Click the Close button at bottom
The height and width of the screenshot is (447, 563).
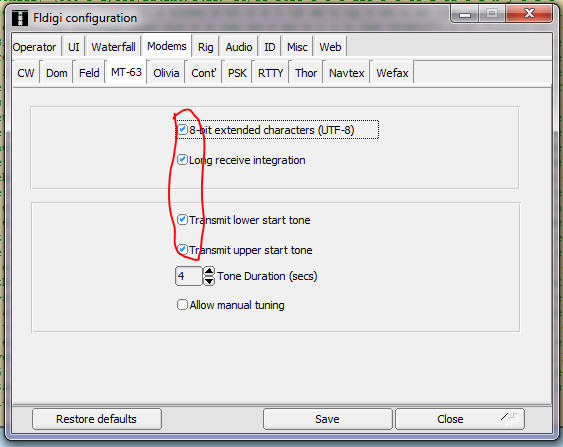point(460,419)
